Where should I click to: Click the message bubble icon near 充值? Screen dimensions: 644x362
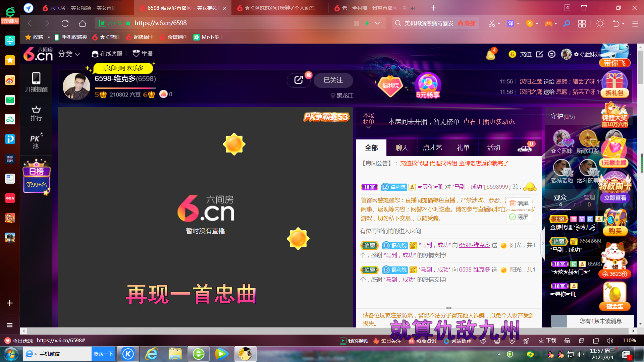tap(552, 54)
